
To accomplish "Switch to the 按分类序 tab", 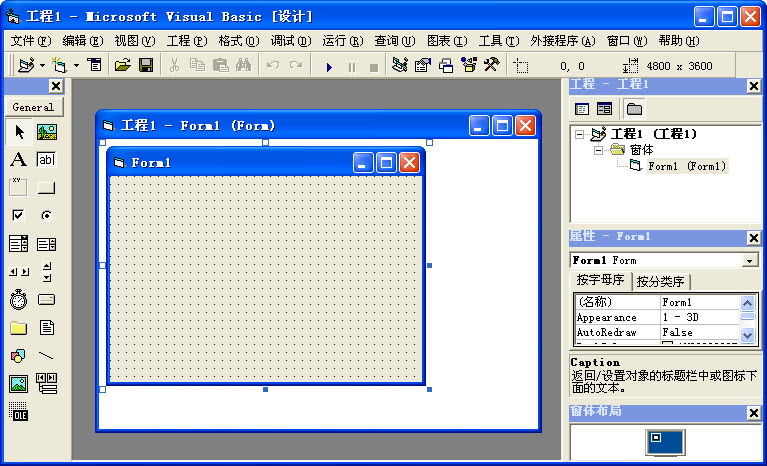I will 661,281.
